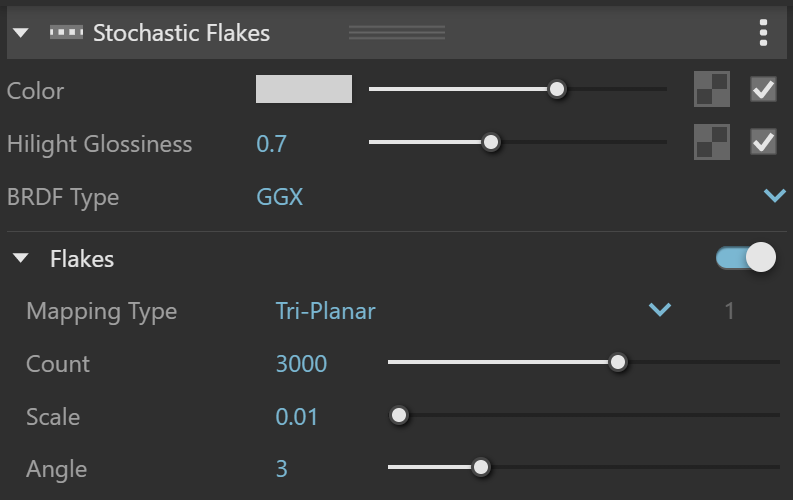Uncheck the Color texture enable checkbox
793x500 pixels.
[x=763, y=89]
